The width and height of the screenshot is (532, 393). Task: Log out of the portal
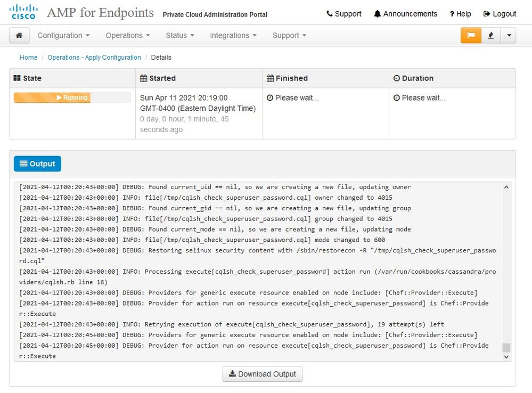coord(500,14)
